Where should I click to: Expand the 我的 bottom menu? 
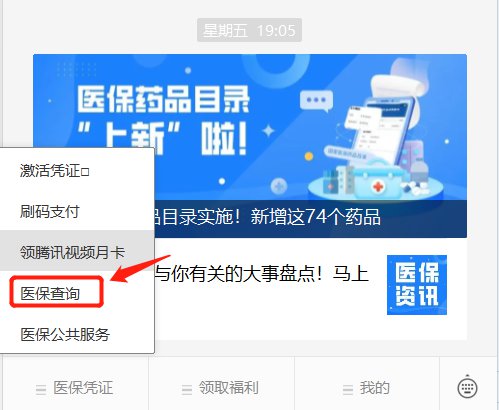click(367, 388)
